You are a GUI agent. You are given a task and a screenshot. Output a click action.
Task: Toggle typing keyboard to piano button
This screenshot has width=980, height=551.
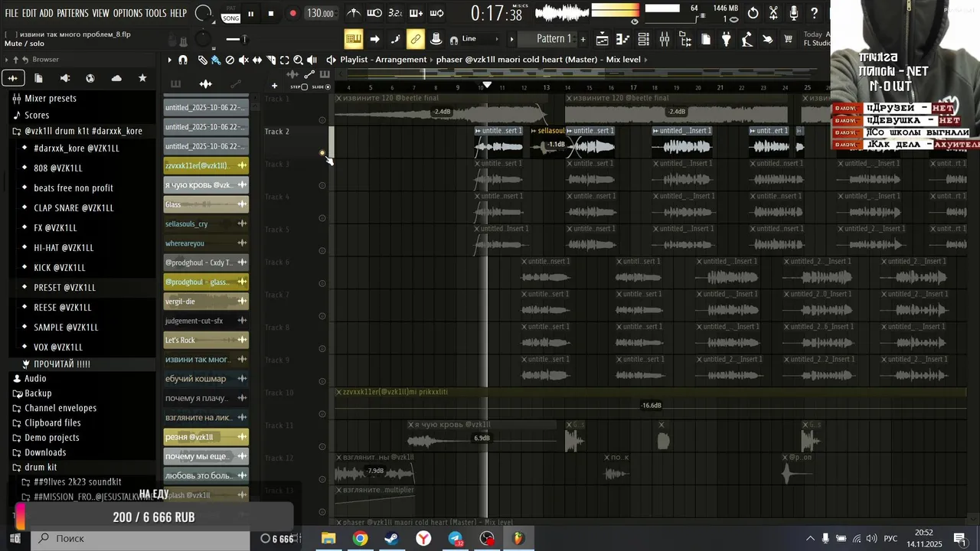[x=353, y=39]
